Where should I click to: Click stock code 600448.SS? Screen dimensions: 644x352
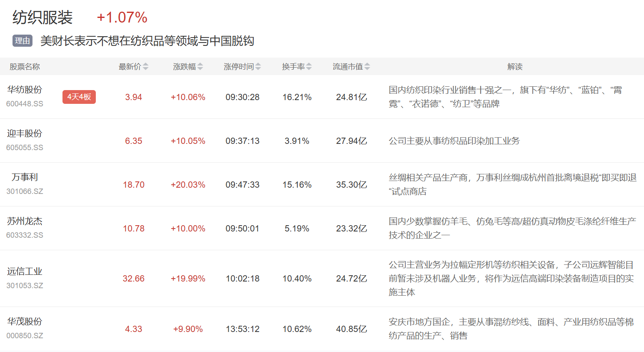[x=25, y=104]
